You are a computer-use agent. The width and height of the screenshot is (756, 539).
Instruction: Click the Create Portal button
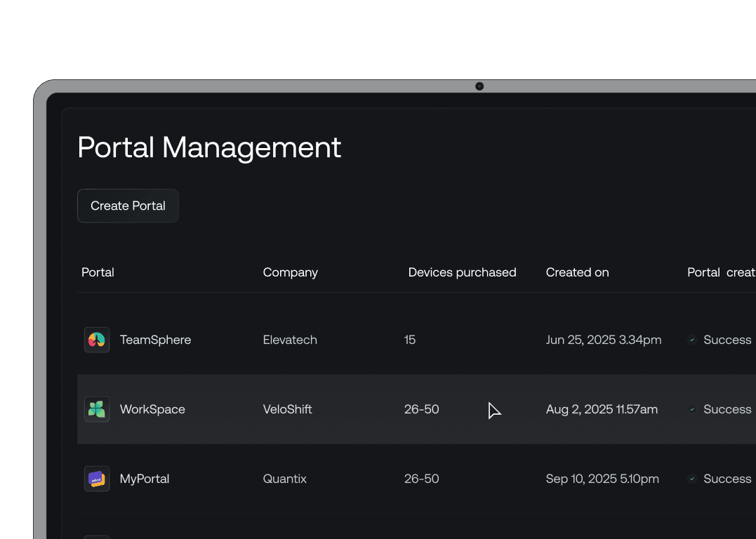point(128,206)
